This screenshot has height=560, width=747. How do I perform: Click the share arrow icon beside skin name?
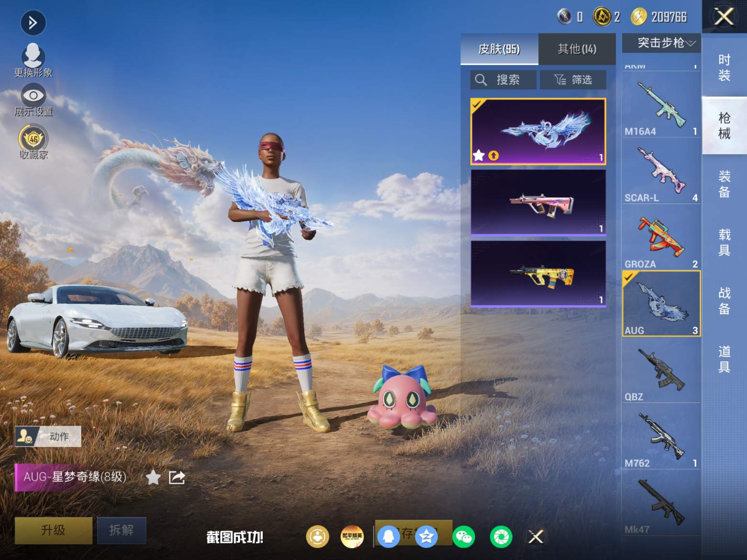tap(177, 477)
